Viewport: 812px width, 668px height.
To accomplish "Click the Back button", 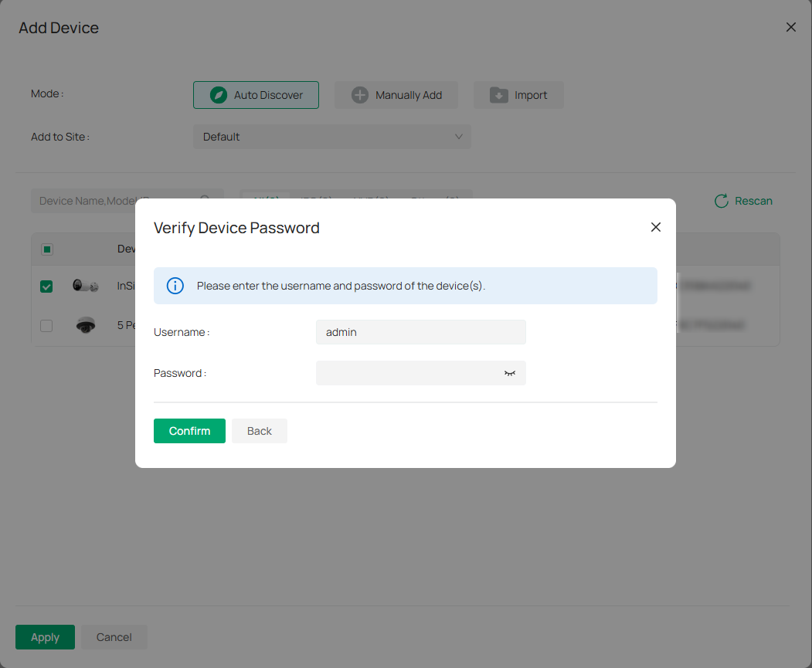I will coord(260,430).
